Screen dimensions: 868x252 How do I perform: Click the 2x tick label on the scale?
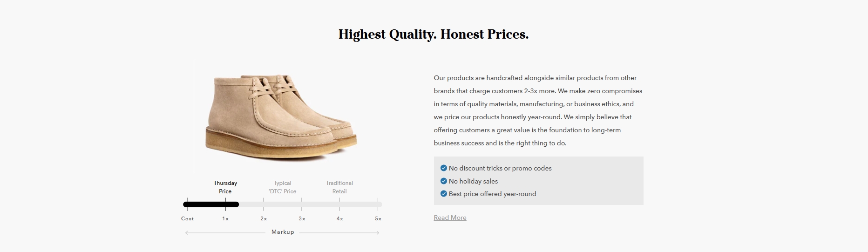click(x=264, y=218)
